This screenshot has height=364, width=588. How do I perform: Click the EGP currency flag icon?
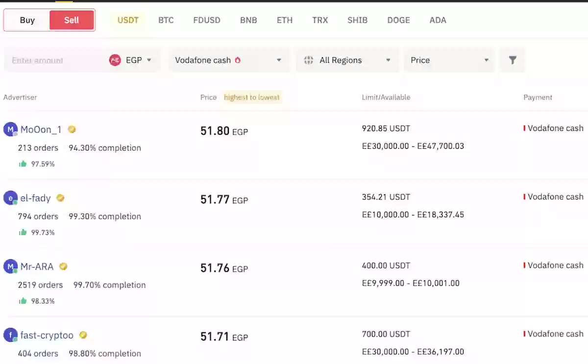click(x=114, y=60)
